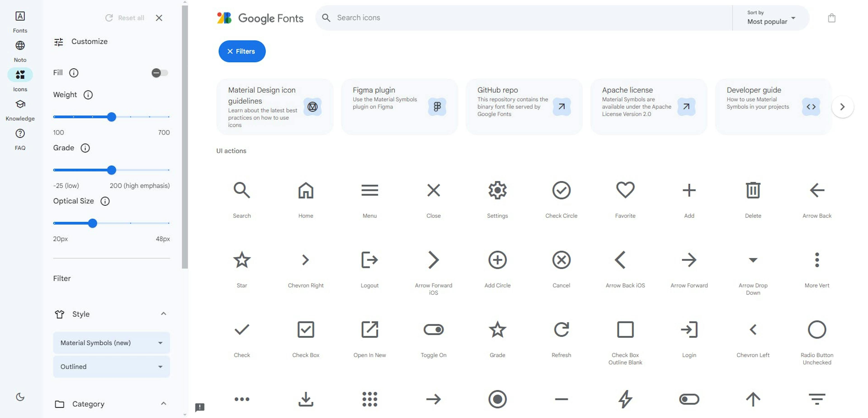Select the Search icon in the grid
Screen dimensions: 868x418
(x=242, y=190)
